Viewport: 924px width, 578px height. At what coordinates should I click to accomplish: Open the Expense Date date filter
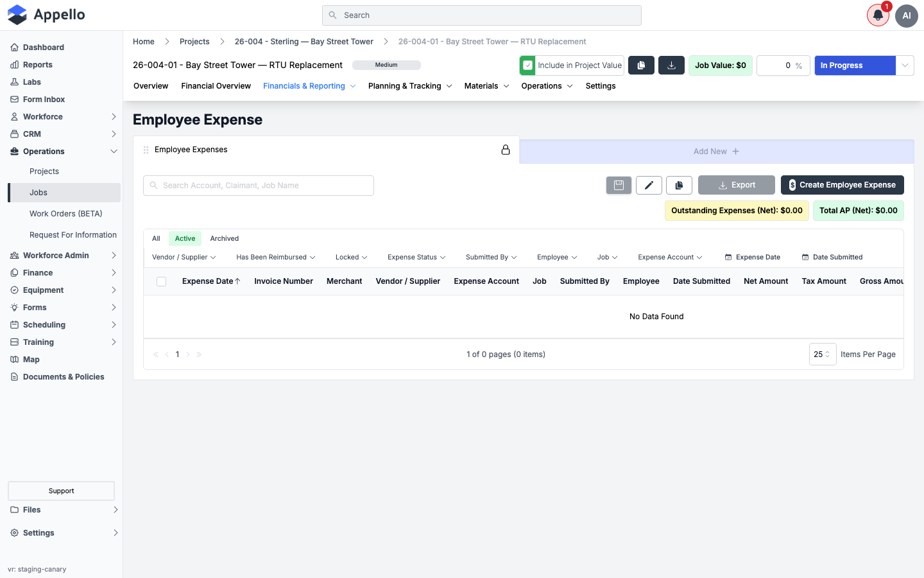pyautogui.click(x=753, y=258)
